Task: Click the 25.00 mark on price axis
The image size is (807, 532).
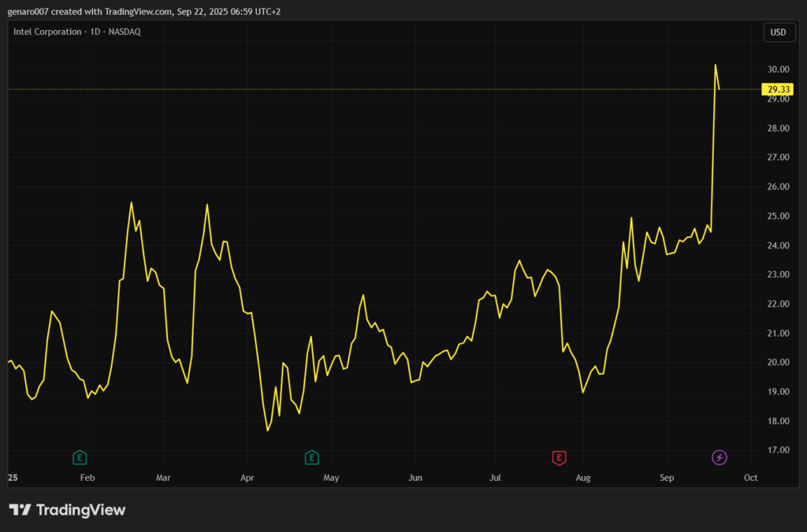Action: [x=778, y=217]
